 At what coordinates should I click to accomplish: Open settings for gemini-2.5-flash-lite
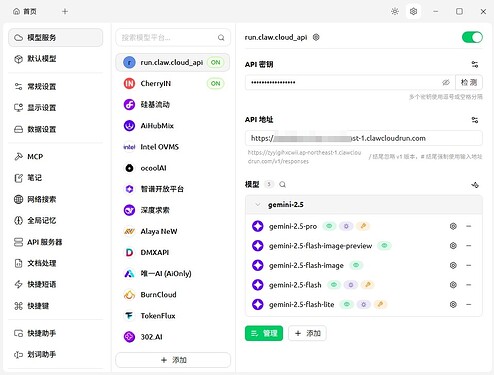(x=453, y=304)
